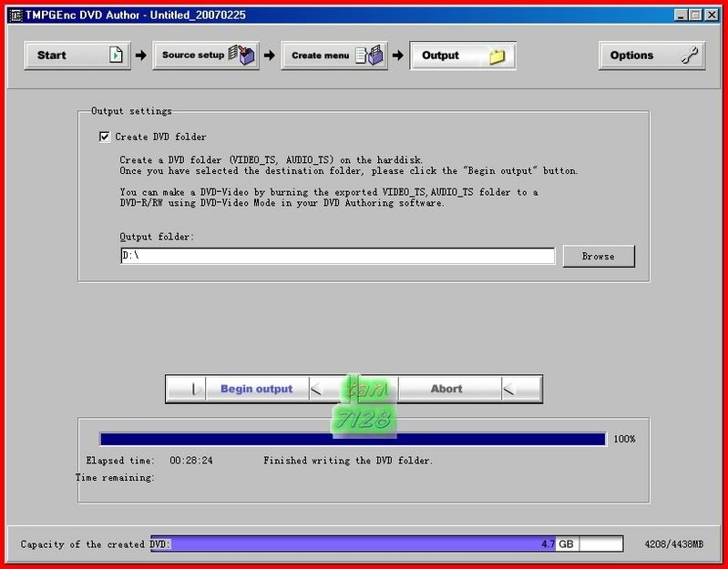Click the elapsed time value 00:28:24

point(190,461)
